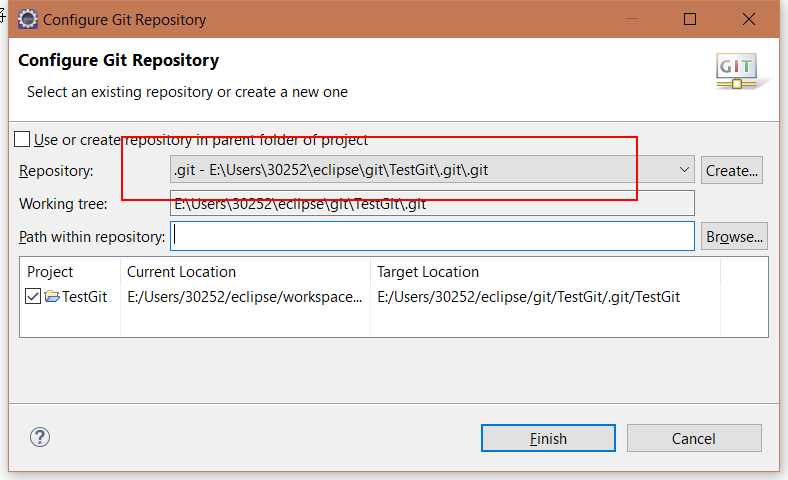The width and height of the screenshot is (788, 480).
Task: Click the GIT logo banner icon
Action: 737,71
